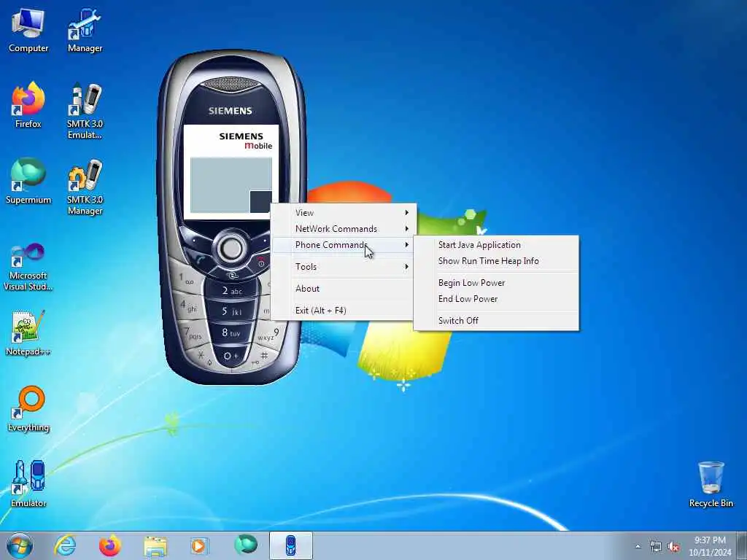747x560 pixels.
Task: Choose Show Run Time Heap Info
Action: (496, 261)
